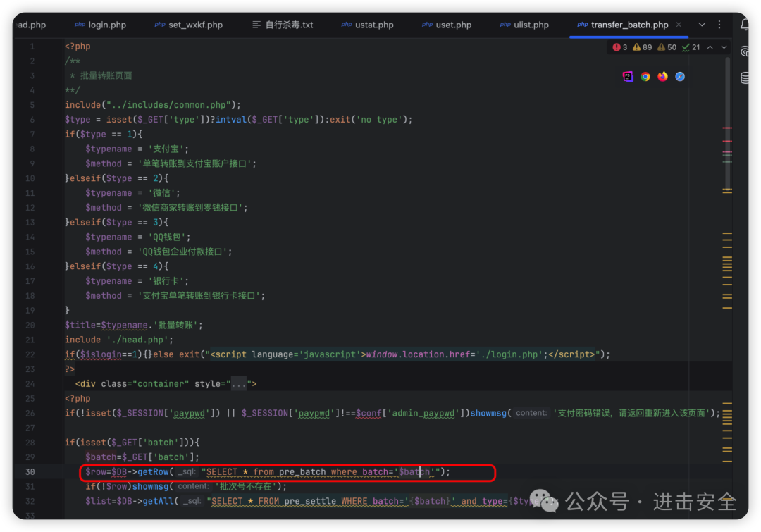This screenshot has height=532, width=761.
Task: Open in built-in PhpStorm preview browser
Action: (628, 77)
